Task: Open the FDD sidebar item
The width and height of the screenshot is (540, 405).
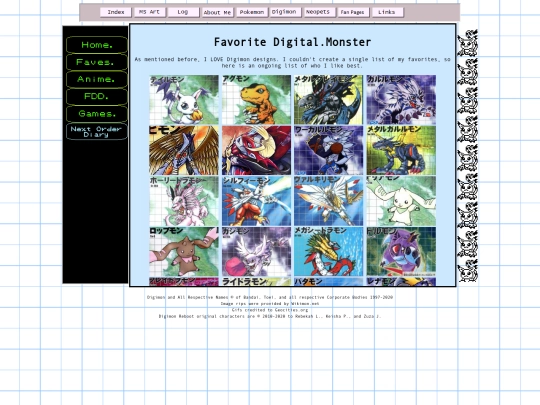Action: (x=97, y=96)
